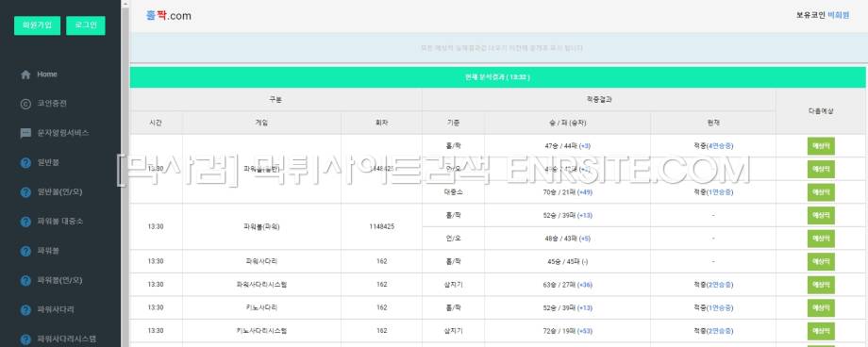Click the 회원가입 sign-up button
This screenshot has height=347, width=868.
pos(37,25)
